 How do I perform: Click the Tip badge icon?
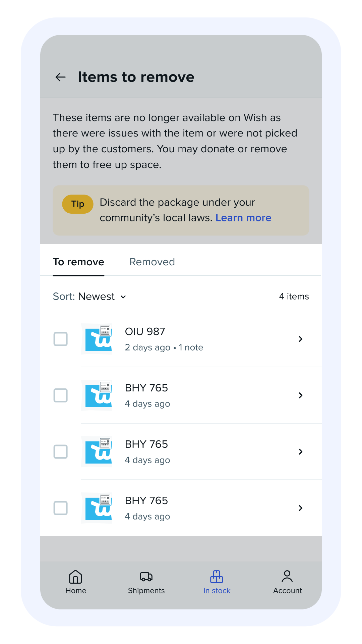[x=77, y=204]
